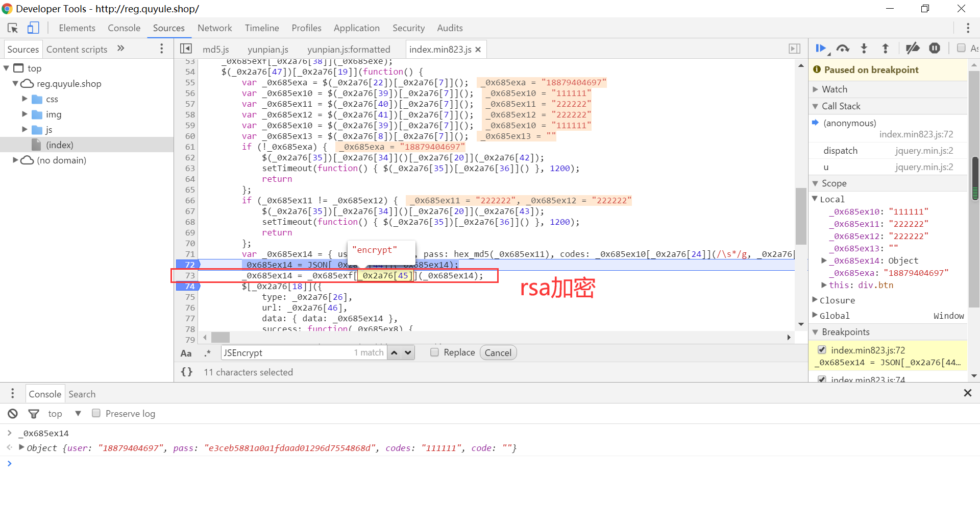Open DevTools customize menu (three dots)
The width and height of the screenshot is (980, 521).
pos(968,28)
